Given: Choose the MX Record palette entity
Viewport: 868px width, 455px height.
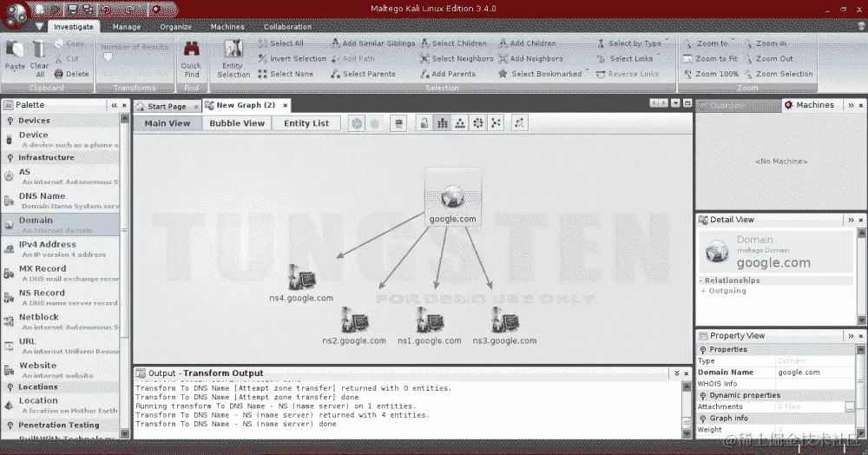Looking at the screenshot, I should pos(61,273).
